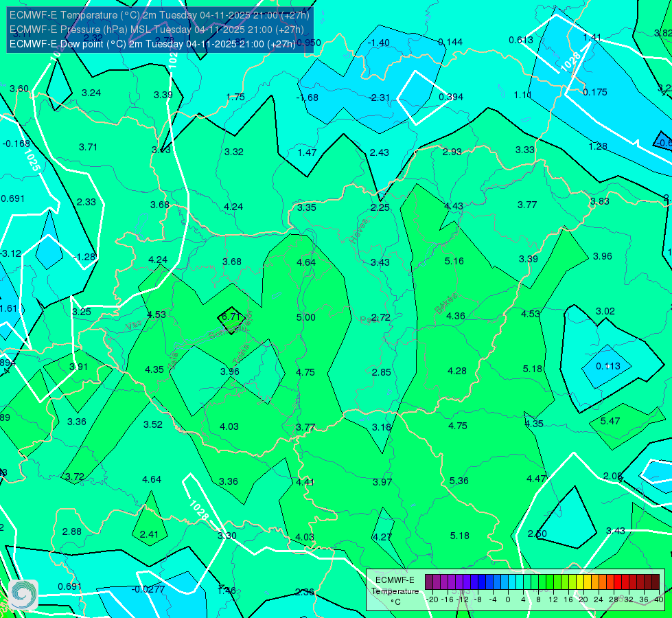Click the 4.41 dew point value
This screenshot has height=618, width=672.
coord(305,482)
